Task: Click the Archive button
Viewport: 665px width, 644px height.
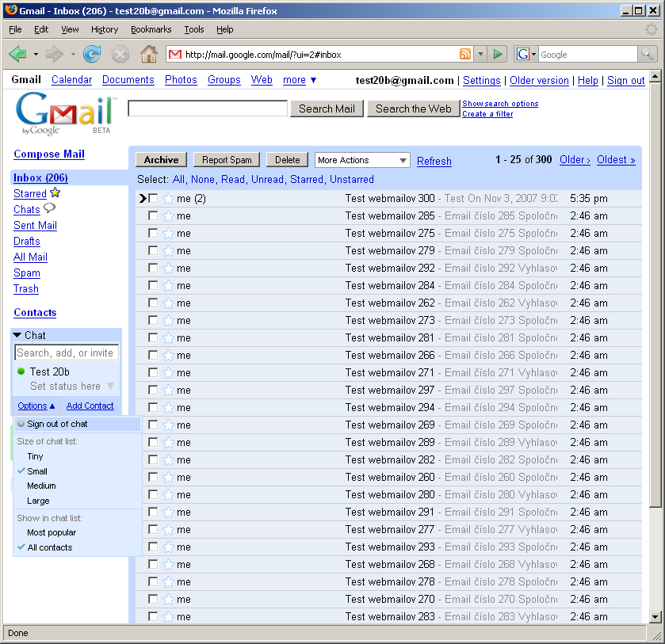Action: tap(161, 160)
